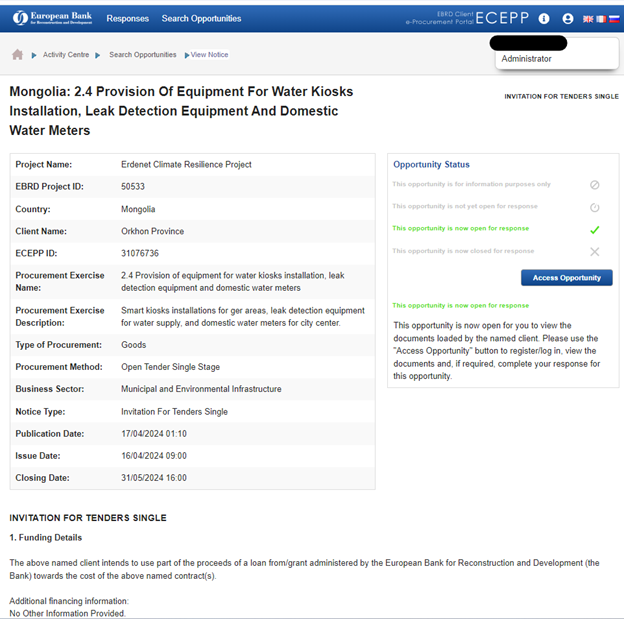Viewport: 624px width, 619px height.
Task: Select EBRD Project ID value 50533
Action: [133, 186]
